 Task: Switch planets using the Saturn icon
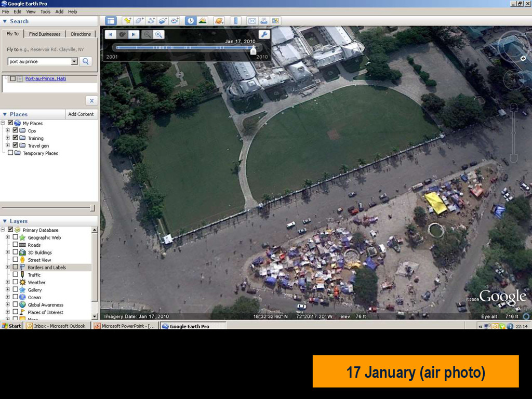point(219,21)
